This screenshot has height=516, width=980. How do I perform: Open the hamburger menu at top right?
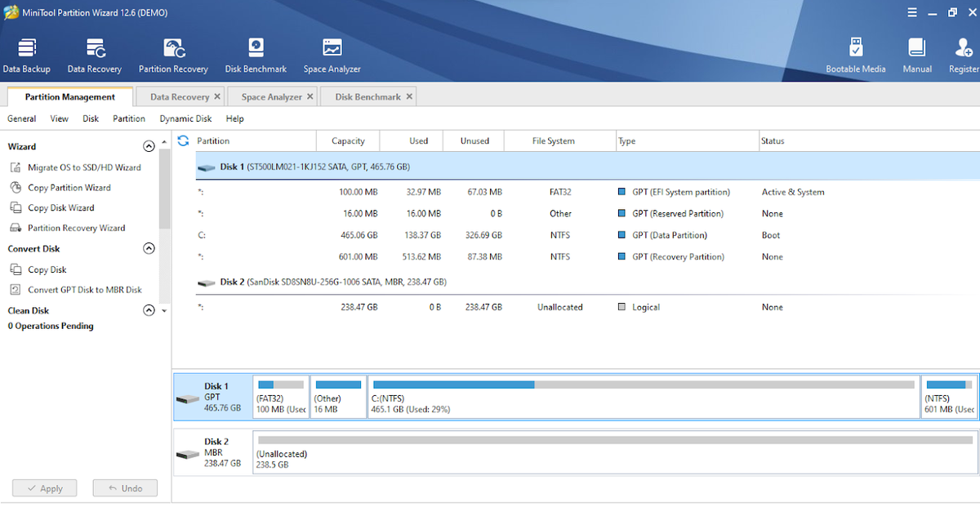point(913,11)
